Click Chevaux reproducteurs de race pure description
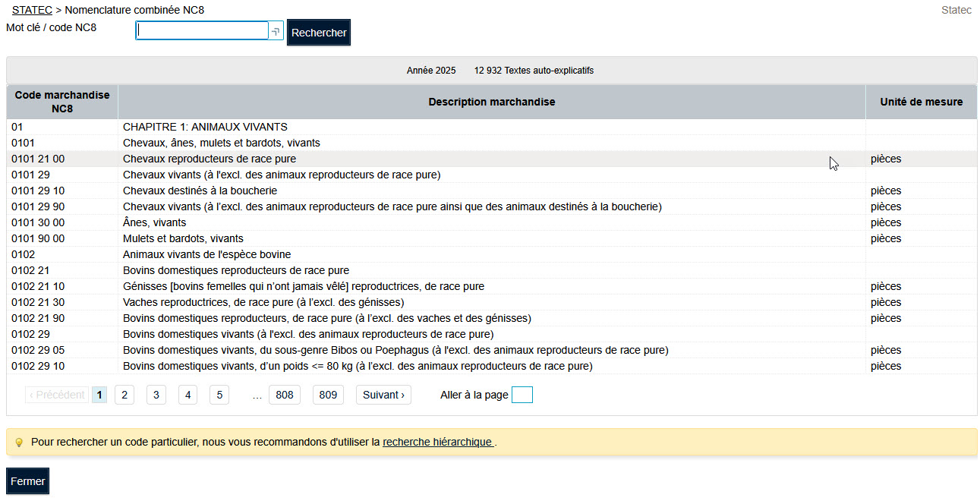The width and height of the screenshot is (980, 501). click(210, 159)
